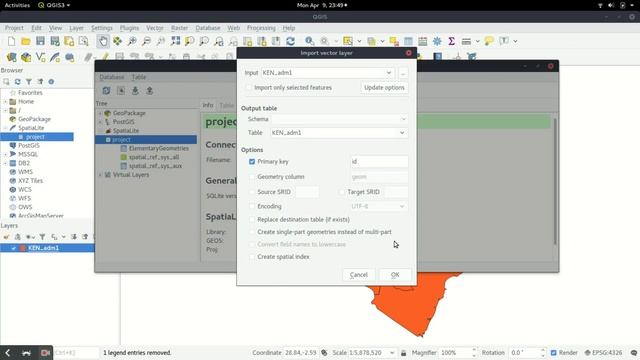This screenshot has height=360, width=640.
Task: Click the Update options button
Action: (x=384, y=88)
